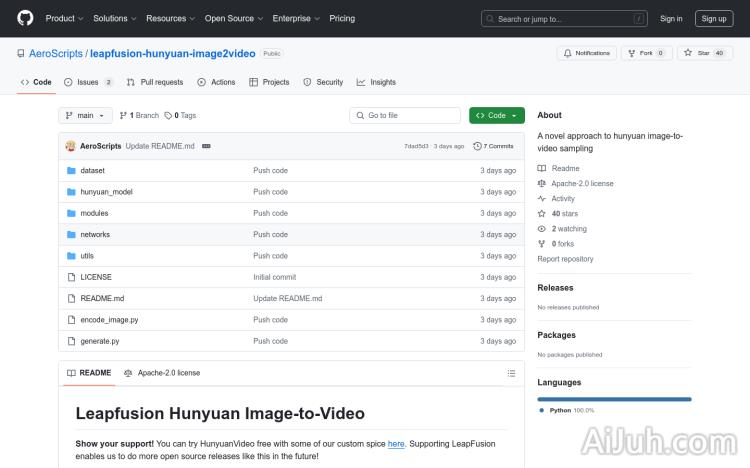Select the Apache-2.0 license tab

point(162,373)
